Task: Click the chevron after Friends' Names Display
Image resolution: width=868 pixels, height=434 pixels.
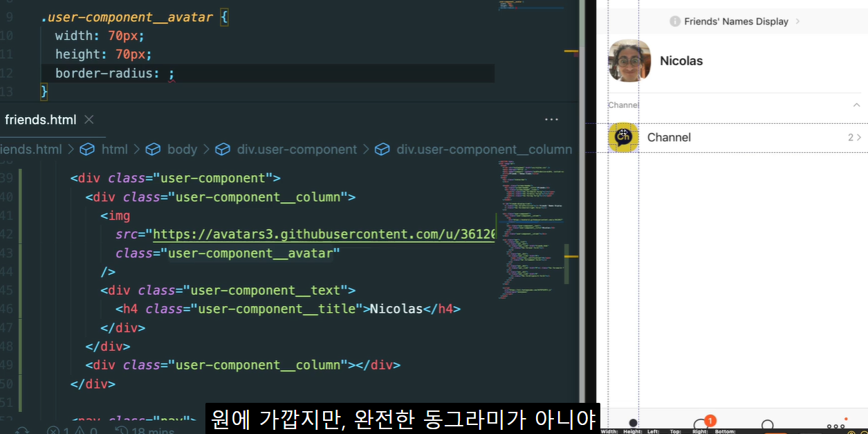Action: 797,21
